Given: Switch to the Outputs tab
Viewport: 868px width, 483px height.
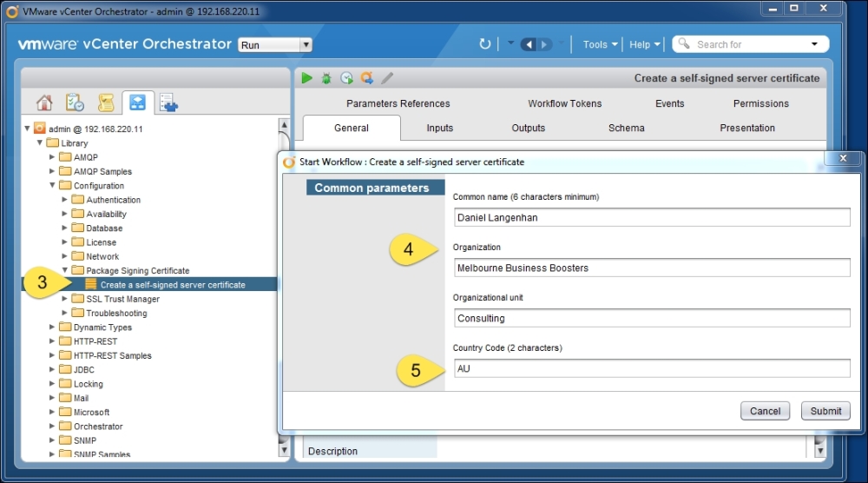Looking at the screenshot, I should click(x=528, y=128).
